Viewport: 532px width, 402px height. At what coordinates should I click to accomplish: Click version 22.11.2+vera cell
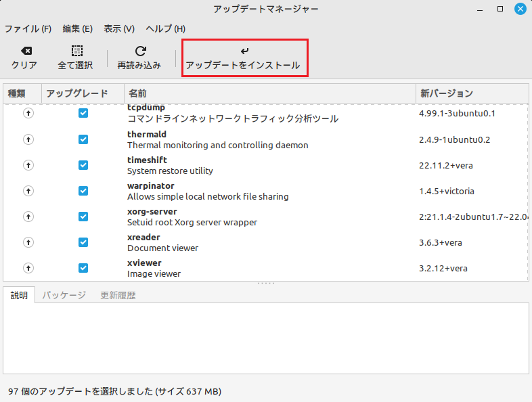click(x=446, y=166)
